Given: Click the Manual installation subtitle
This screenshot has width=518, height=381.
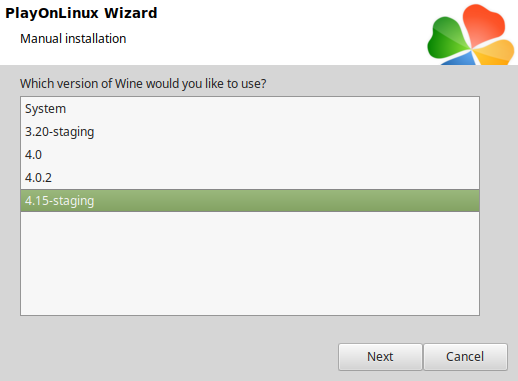Looking at the screenshot, I should (x=73, y=39).
